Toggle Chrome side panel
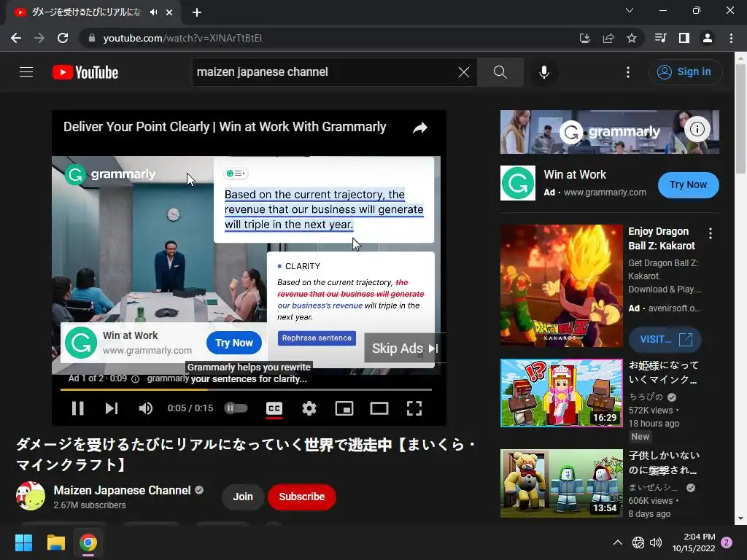 pyautogui.click(x=684, y=38)
